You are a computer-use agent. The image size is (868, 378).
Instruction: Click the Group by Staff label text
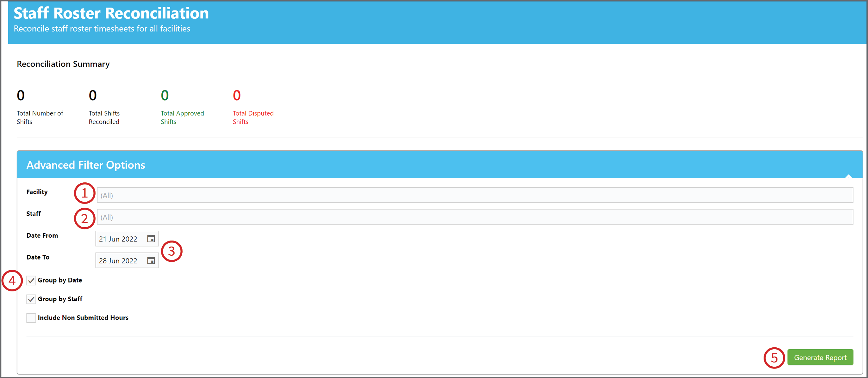[60, 299]
